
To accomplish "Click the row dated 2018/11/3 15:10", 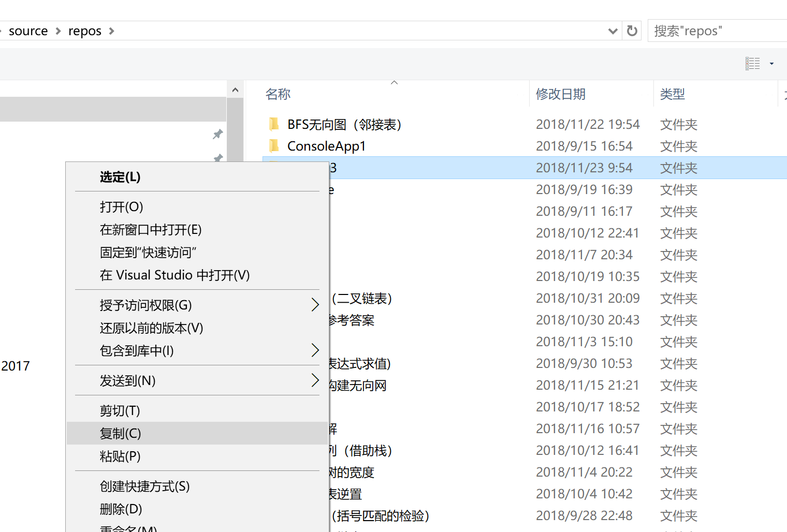I will (558, 342).
